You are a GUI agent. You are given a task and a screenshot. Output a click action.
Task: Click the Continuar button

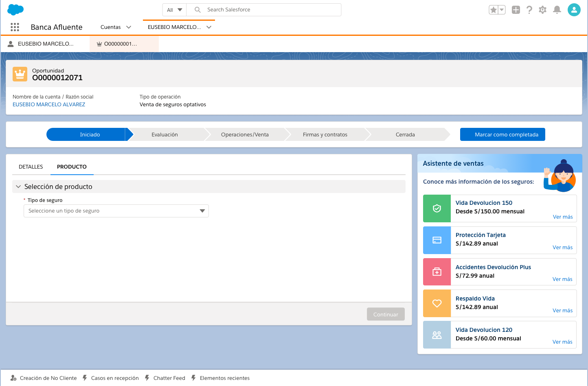386,314
